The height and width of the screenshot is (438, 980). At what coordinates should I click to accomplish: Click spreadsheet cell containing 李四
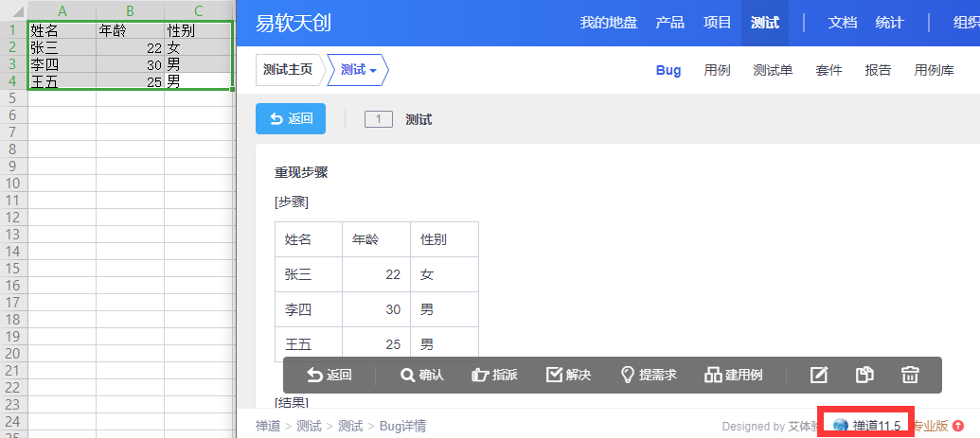62,64
